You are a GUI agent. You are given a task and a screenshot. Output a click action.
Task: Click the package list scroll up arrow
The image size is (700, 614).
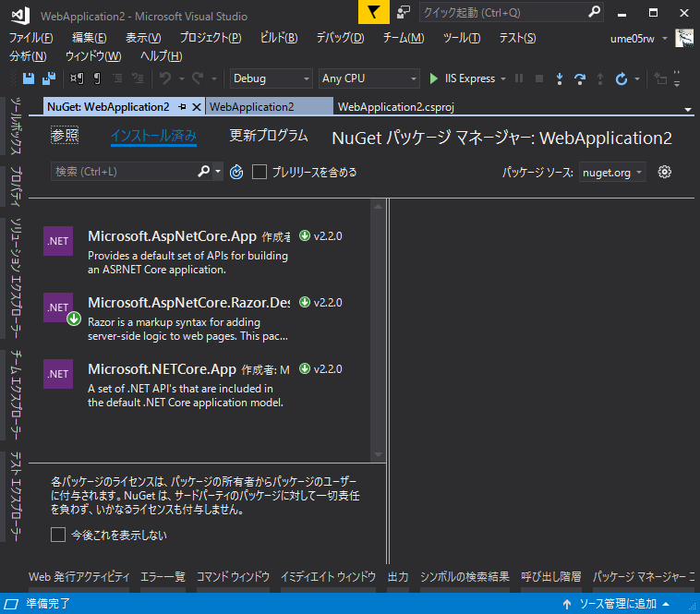tap(378, 206)
